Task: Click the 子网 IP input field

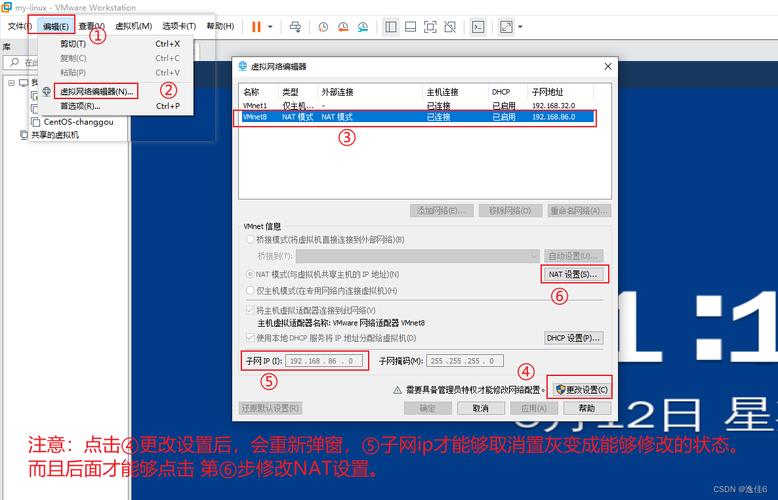Action: point(324,361)
